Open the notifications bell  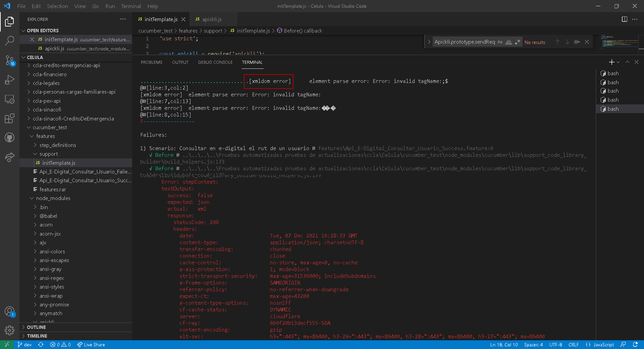[x=635, y=344]
